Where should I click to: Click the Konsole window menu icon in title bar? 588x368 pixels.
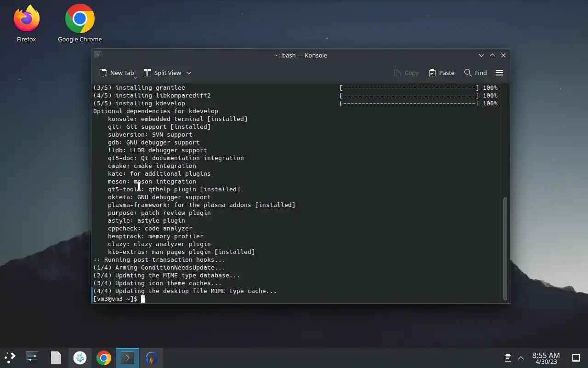(97, 55)
